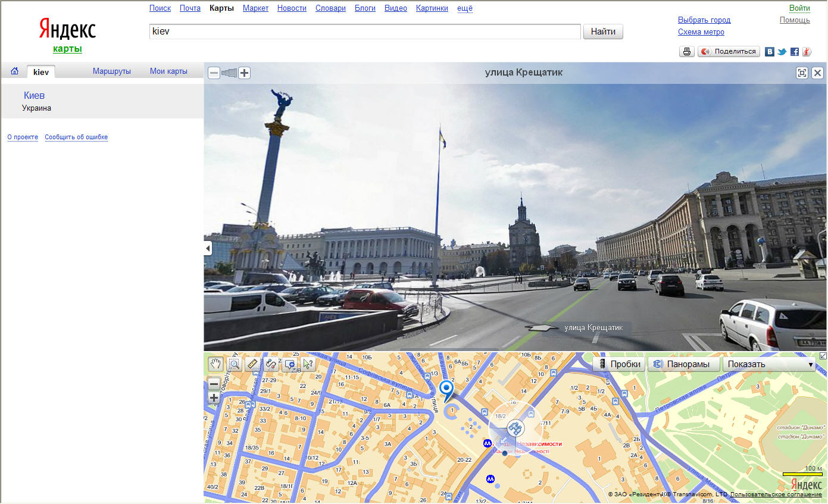Select the "what is here" cursor tool
Screen dimensions: 828x504
(x=308, y=364)
